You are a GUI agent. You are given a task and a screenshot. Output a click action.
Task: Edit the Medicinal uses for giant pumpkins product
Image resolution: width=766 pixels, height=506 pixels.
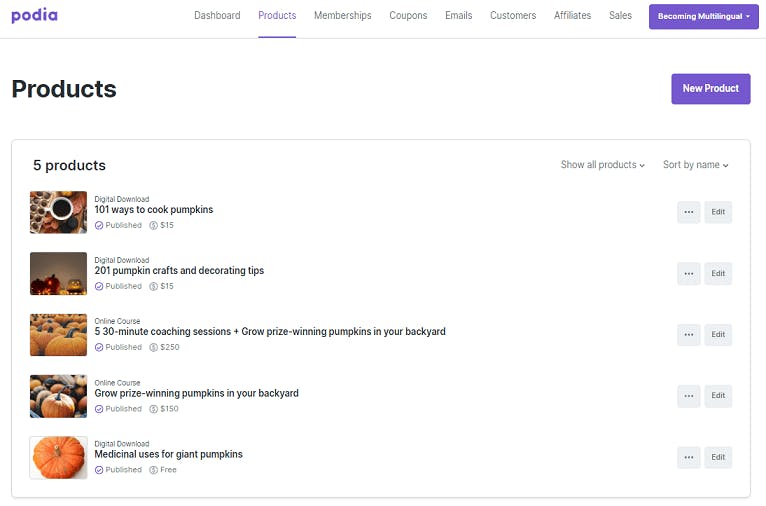[718, 457]
